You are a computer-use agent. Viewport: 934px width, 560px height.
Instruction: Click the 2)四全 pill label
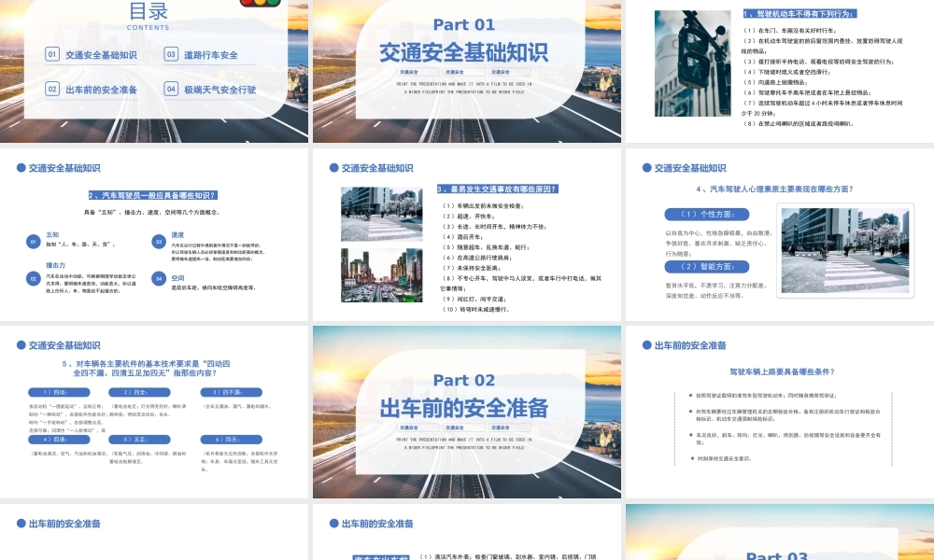(x=139, y=392)
